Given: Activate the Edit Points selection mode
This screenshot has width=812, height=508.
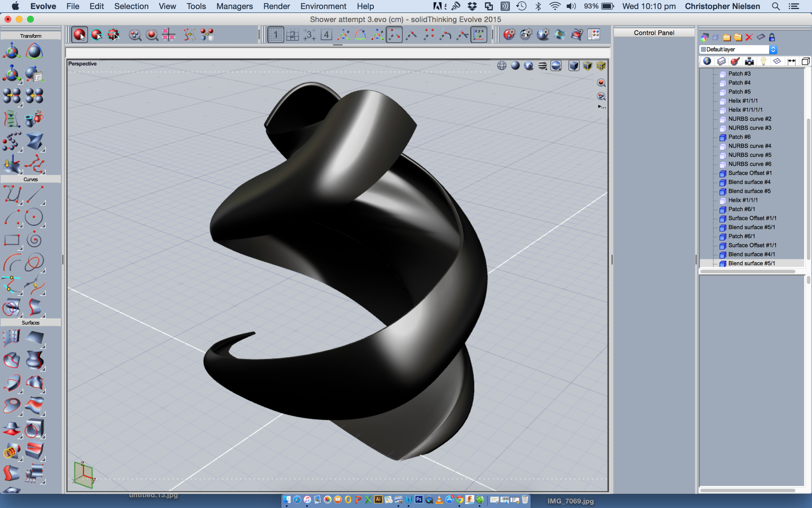Looking at the screenshot, I should pos(113,34).
